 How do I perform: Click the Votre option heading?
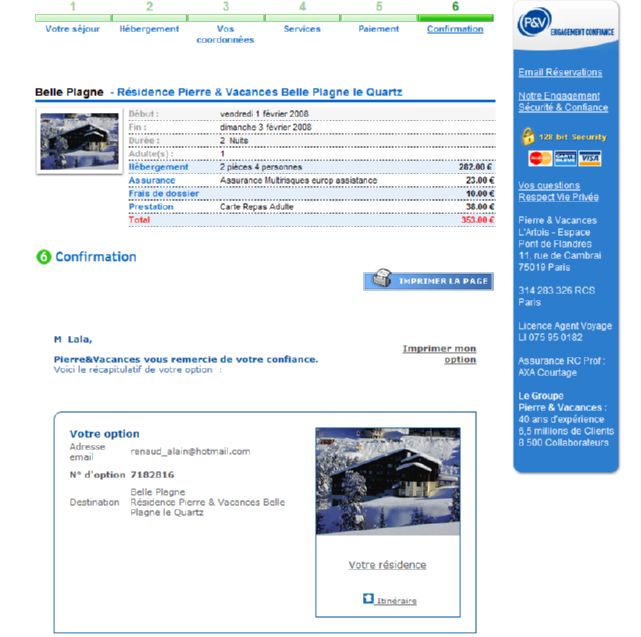click(x=104, y=433)
